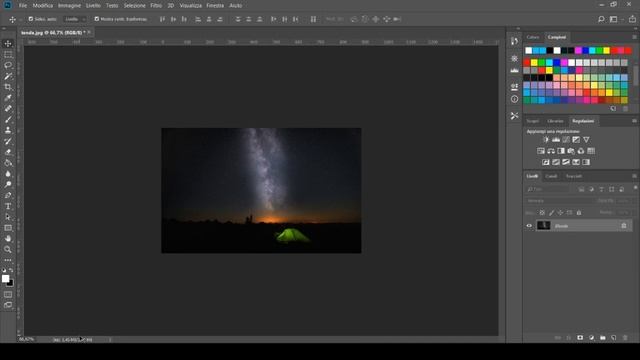The height and width of the screenshot is (360, 640).
Task: Add layer mask button in Layers panel
Action: 580,338
